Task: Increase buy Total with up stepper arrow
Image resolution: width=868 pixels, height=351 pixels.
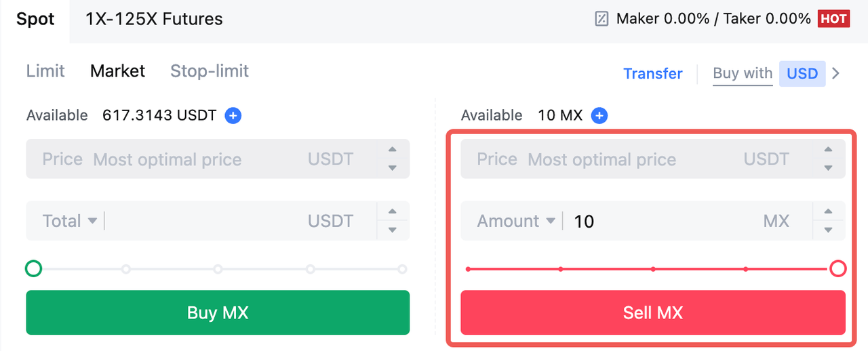Action: [392, 212]
